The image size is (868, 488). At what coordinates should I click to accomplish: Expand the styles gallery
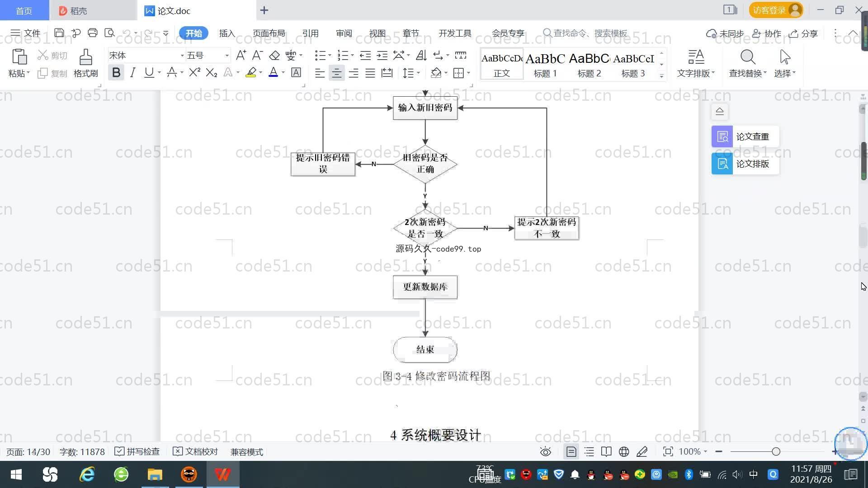[661, 75]
